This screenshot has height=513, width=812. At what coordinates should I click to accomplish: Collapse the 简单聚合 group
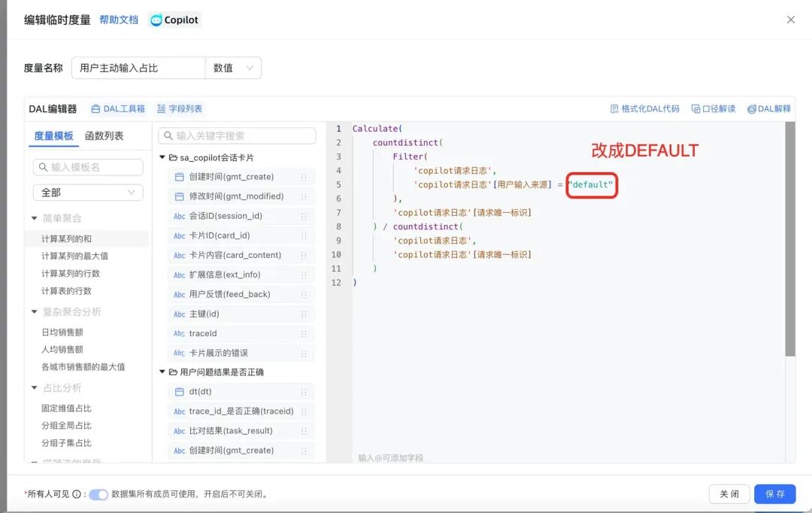click(34, 218)
